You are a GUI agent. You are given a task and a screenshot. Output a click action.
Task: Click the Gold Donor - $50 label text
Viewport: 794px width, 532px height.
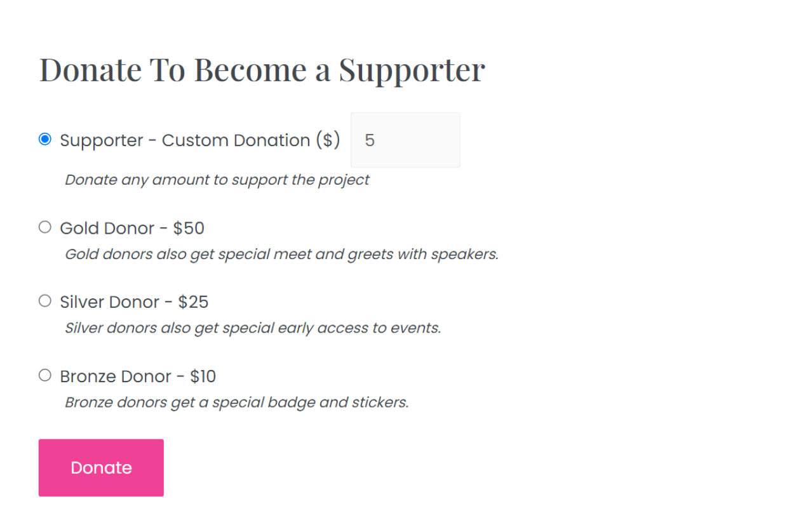[x=131, y=228]
